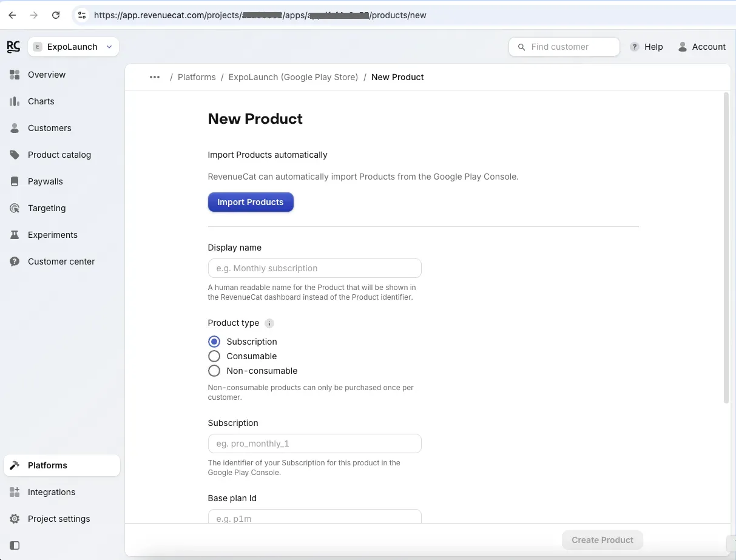736x560 pixels.
Task: Open Product catalog section
Action: (x=62, y=155)
